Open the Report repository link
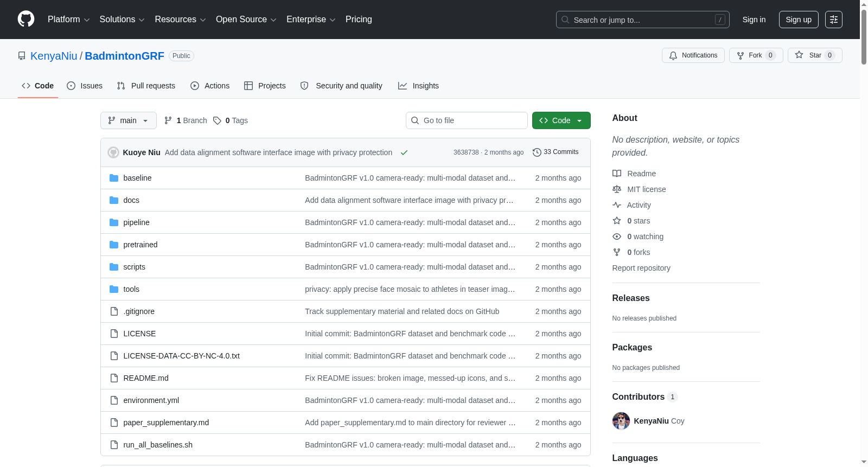This screenshot has height=467, width=868. pos(641,268)
